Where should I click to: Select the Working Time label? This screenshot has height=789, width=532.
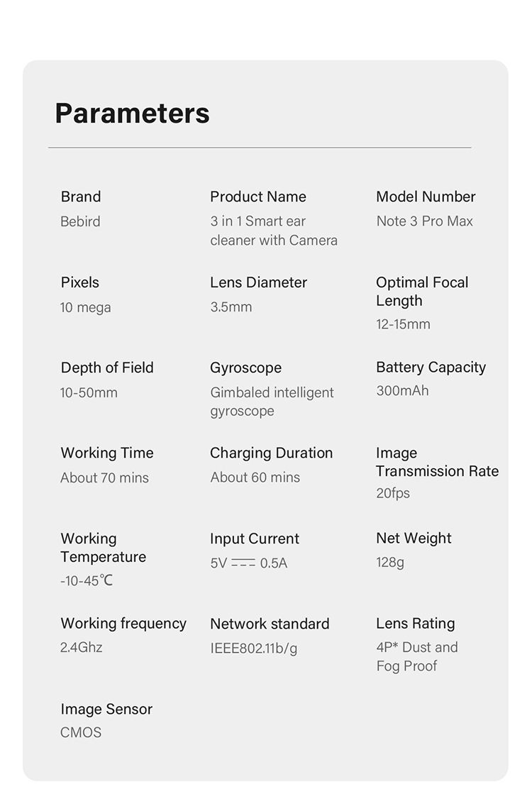coord(107,453)
